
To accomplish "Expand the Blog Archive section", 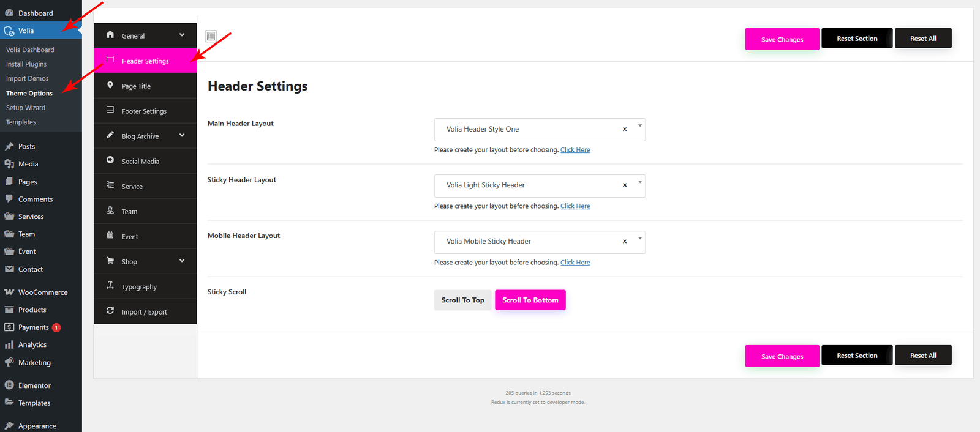I will pyautogui.click(x=182, y=136).
